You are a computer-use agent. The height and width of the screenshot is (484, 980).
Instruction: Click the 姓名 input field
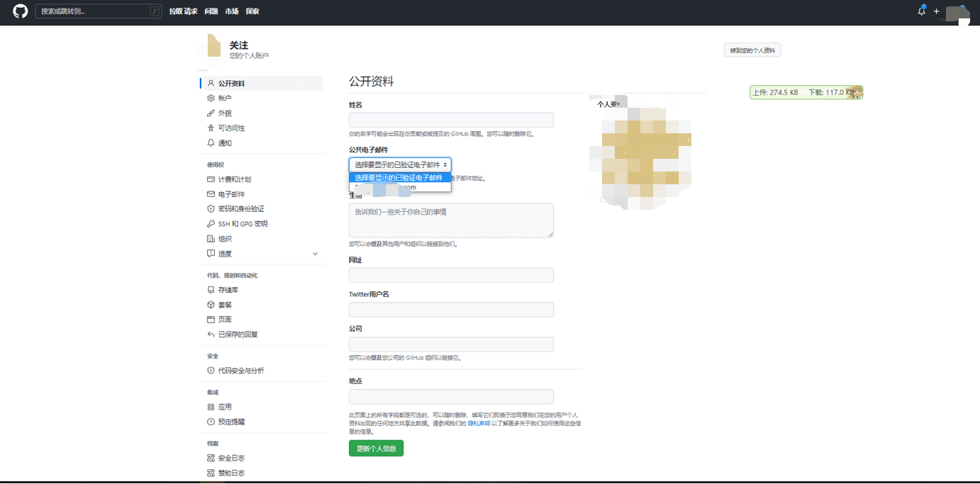click(x=451, y=120)
